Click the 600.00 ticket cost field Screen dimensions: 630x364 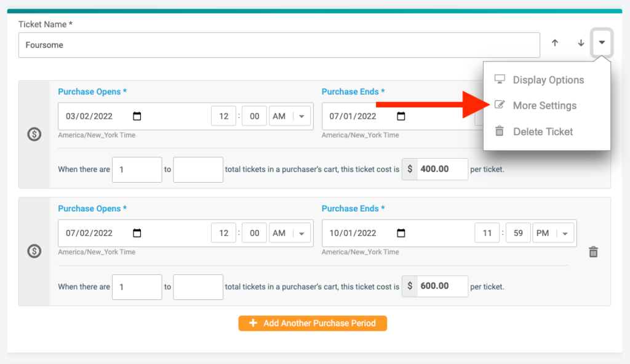tap(442, 286)
